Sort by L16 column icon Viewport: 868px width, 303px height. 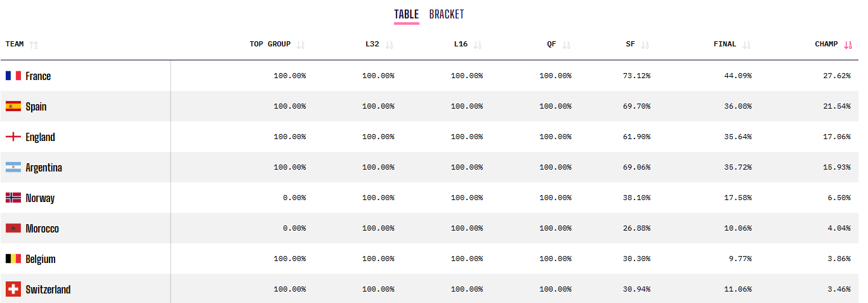(478, 44)
